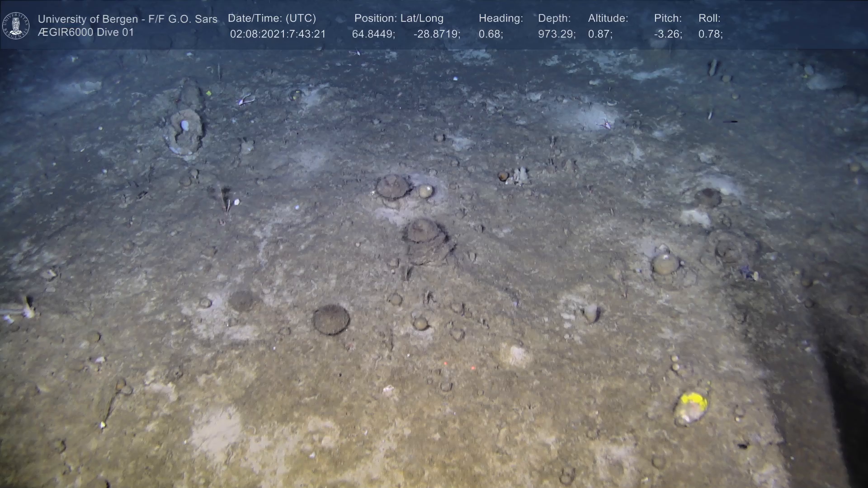Click the round pale sponge at right
The image size is (868, 488).
click(665, 263)
